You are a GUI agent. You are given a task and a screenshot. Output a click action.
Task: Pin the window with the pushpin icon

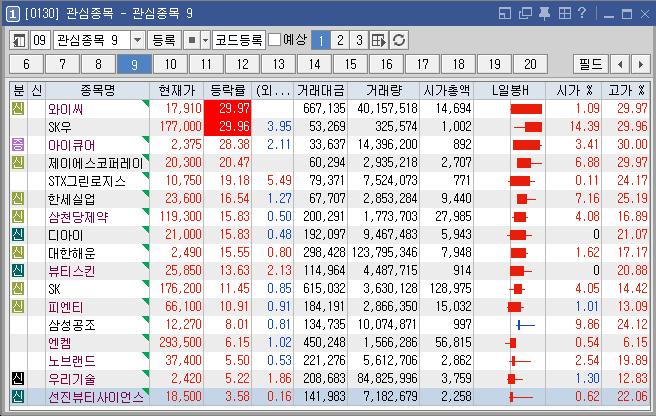click(544, 13)
